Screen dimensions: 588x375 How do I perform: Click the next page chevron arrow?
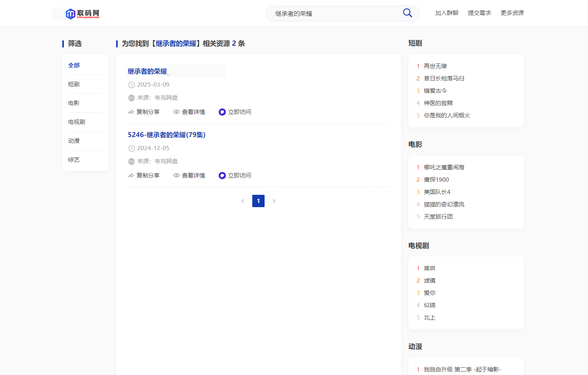[x=274, y=201]
